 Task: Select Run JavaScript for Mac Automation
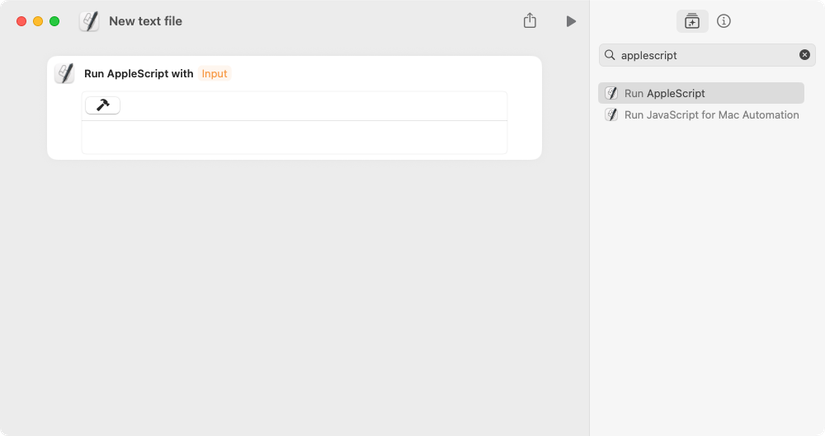[x=711, y=115]
